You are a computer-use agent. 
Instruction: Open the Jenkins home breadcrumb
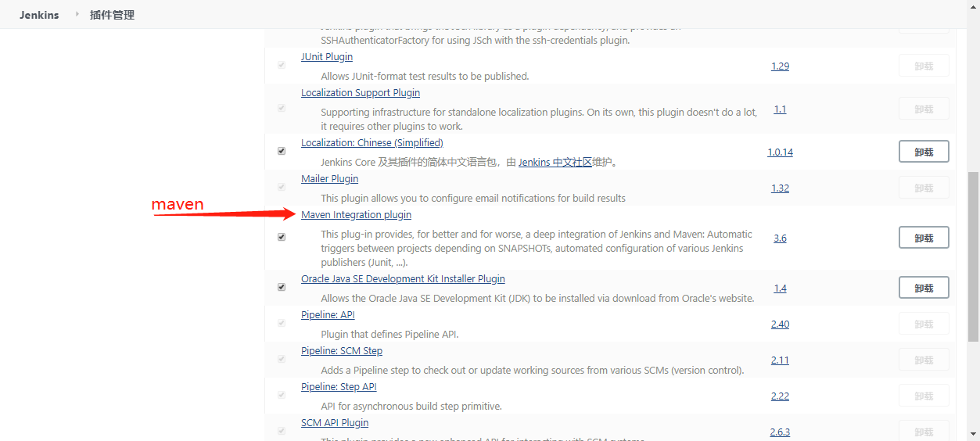click(39, 15)
